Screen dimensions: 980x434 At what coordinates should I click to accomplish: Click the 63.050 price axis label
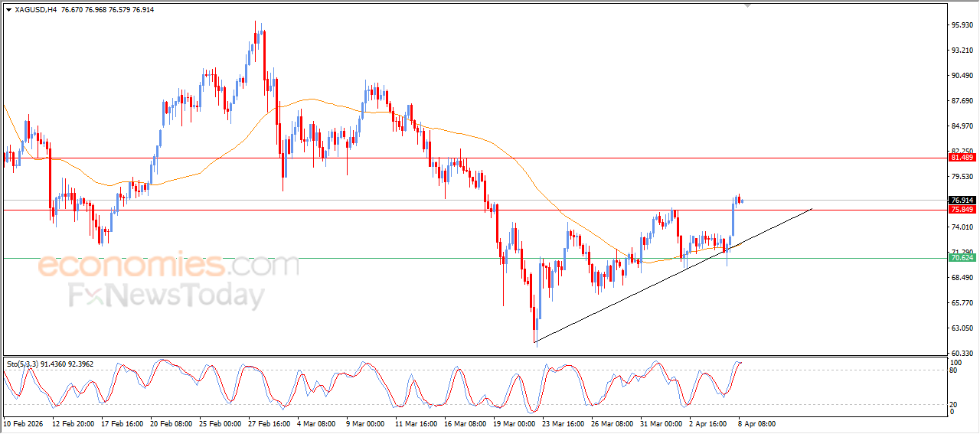(962, 328)
